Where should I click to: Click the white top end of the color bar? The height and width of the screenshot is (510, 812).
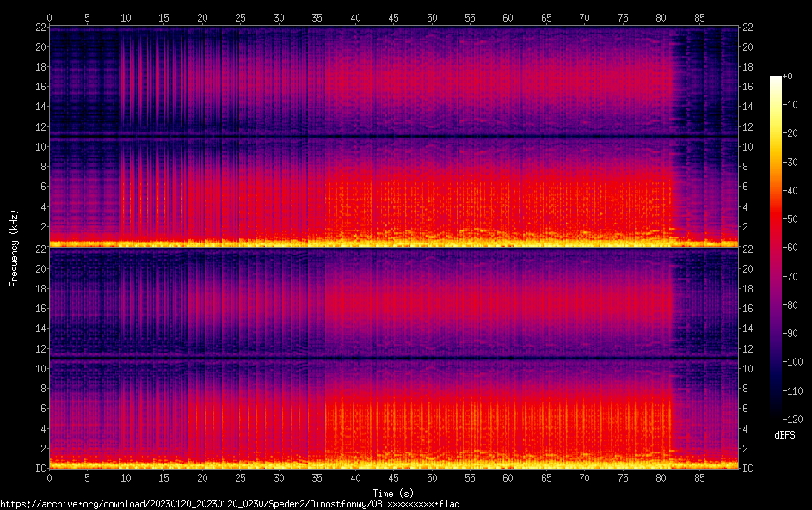pos(776,79)
